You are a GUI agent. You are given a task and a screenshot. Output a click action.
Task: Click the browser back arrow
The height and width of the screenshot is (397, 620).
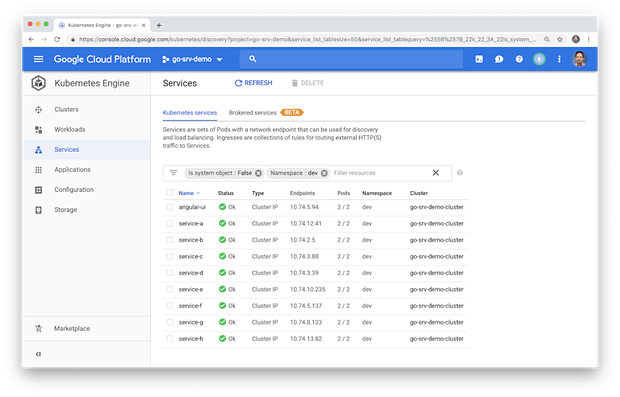(x=31, y=39)
